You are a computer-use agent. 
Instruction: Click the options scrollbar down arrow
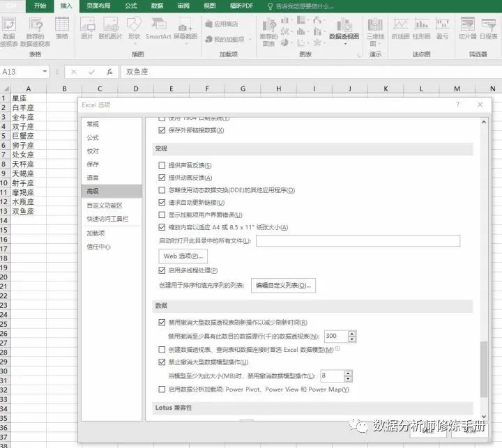coord(484,417)
